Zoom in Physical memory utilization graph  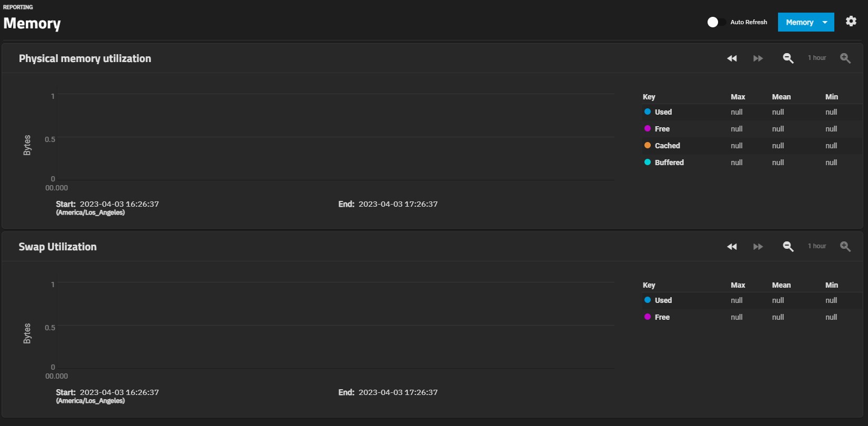(845, 58)
